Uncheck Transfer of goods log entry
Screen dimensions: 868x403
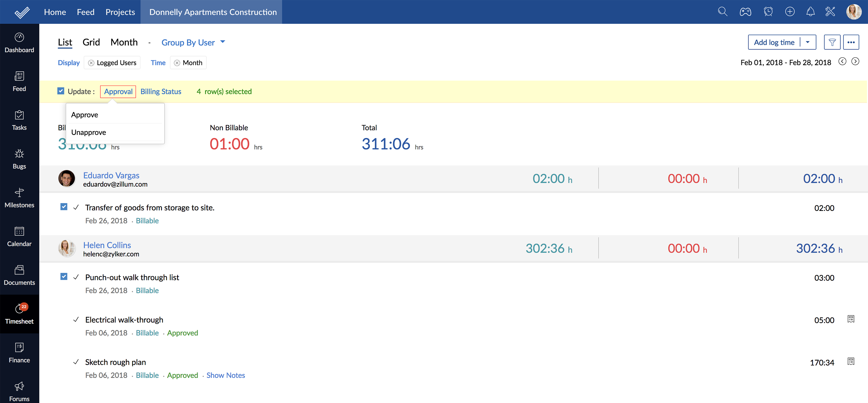64,207
